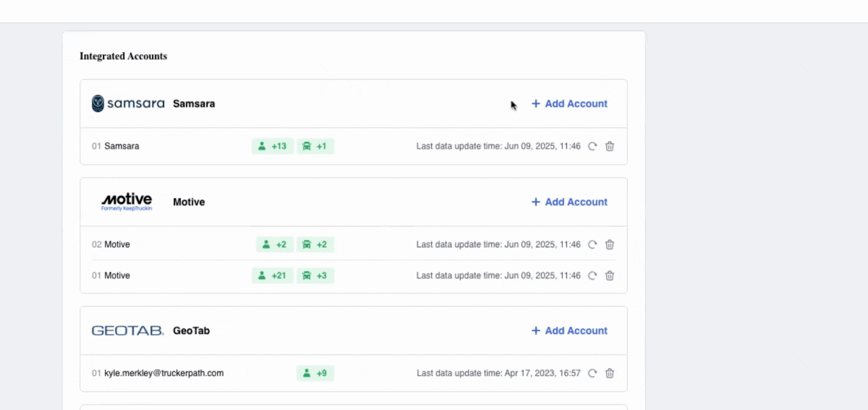Select the 01 Motive +3 vehicles badge
868x410 pixels.
(315, 276)
